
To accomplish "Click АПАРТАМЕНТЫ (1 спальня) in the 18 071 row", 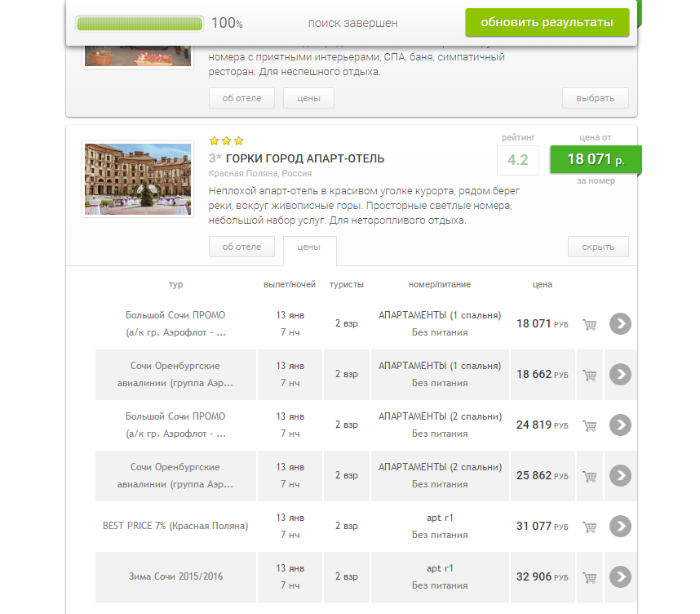I will 440,315.
